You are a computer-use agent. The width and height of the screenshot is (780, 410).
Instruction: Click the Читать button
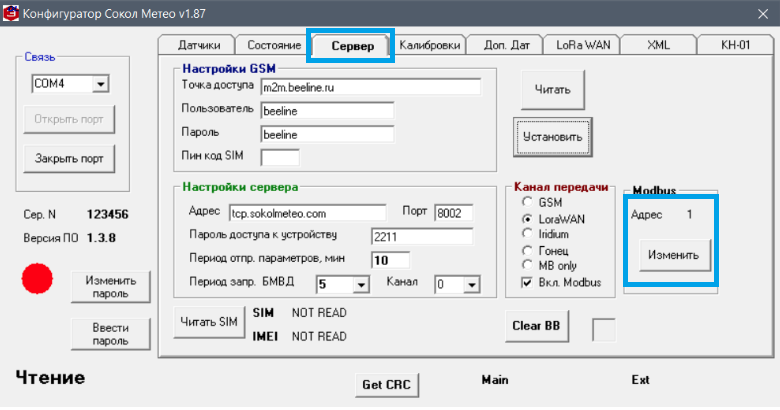[x=553, y=90]
